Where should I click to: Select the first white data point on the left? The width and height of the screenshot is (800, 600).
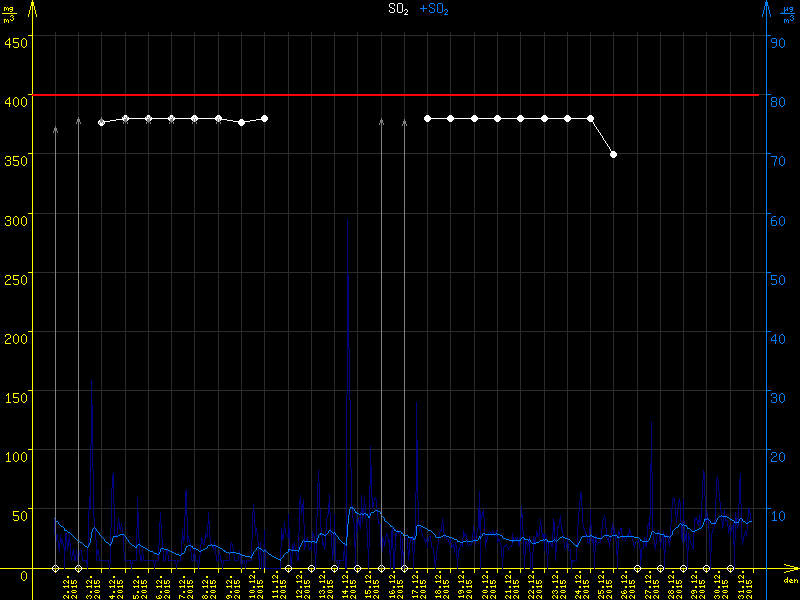point(102,123)
